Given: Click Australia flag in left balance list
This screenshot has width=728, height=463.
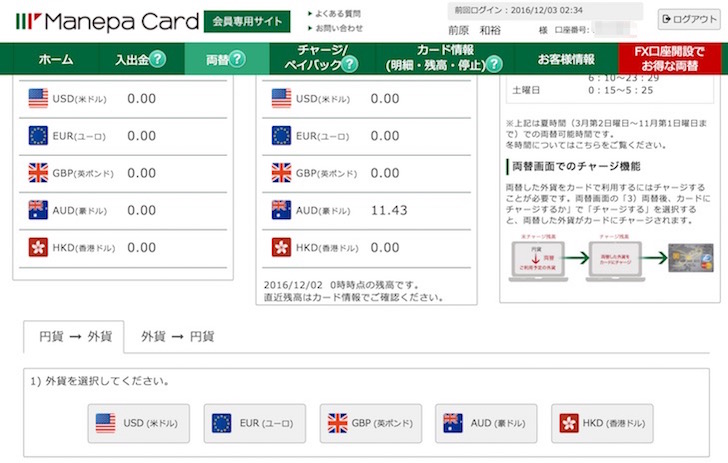Looking at the screenshot, I should coord(38,210).
